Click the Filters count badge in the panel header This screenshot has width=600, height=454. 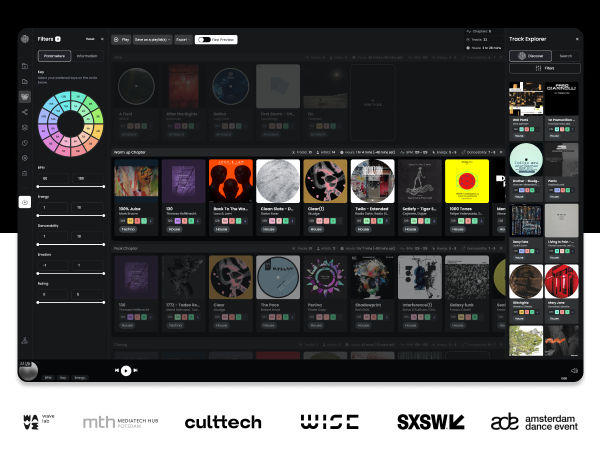click(58, 39)
